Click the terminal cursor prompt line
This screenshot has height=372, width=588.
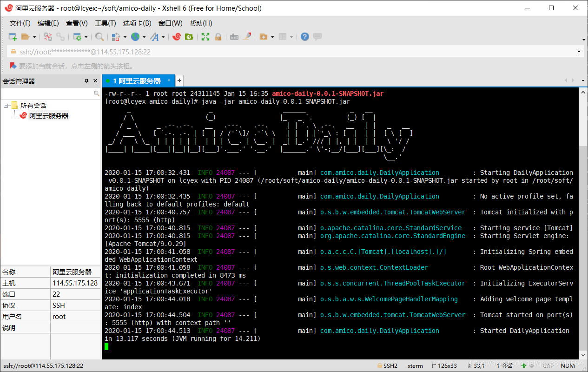click(106, 346)
